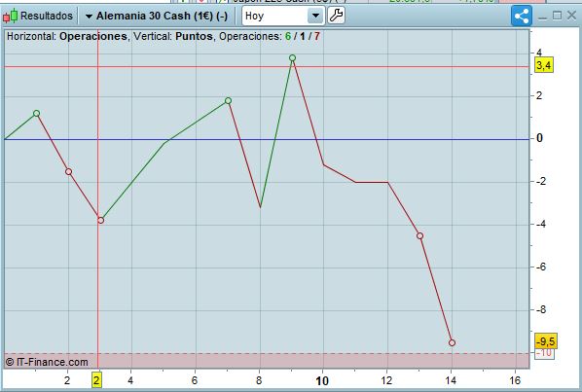Click the yellow -9,5 value label
This screenshot has width=582, height=392.
click(546, 341)
